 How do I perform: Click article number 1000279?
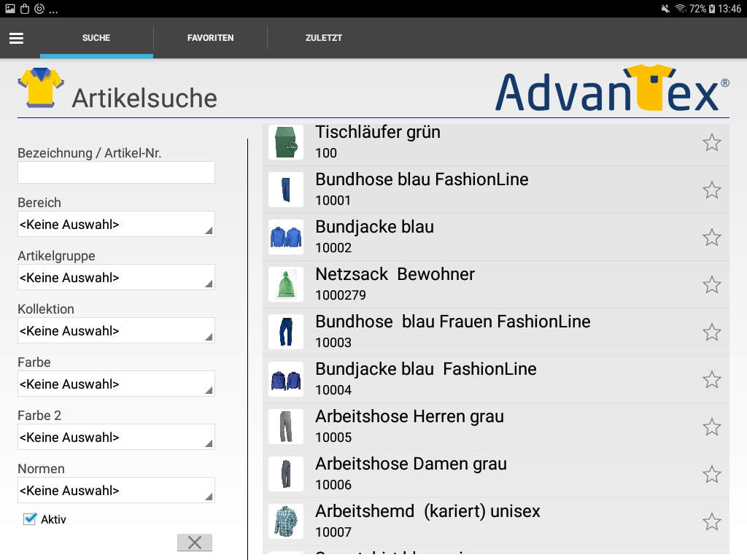point(341,295)
